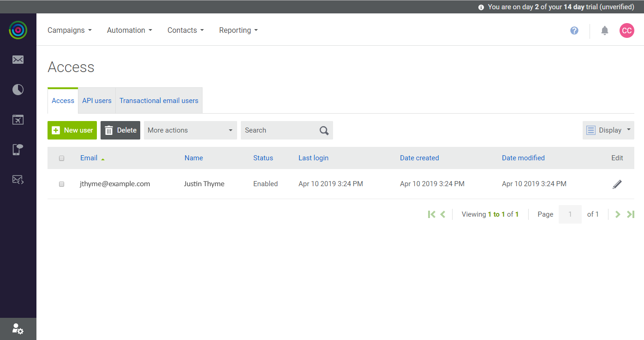Click the New user button
The image size is (644, 340).
click(x=72, y=130)
